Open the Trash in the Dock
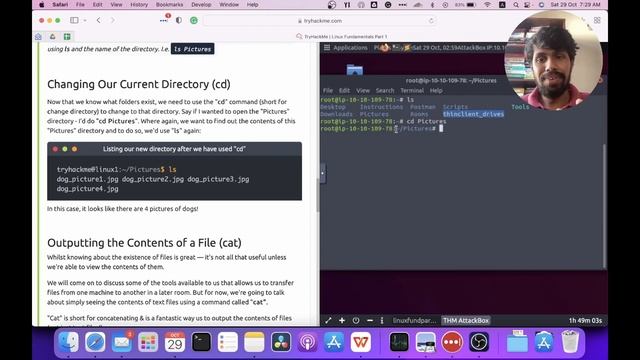This screenshot has height=360, width=640. (x=570, y=342)
